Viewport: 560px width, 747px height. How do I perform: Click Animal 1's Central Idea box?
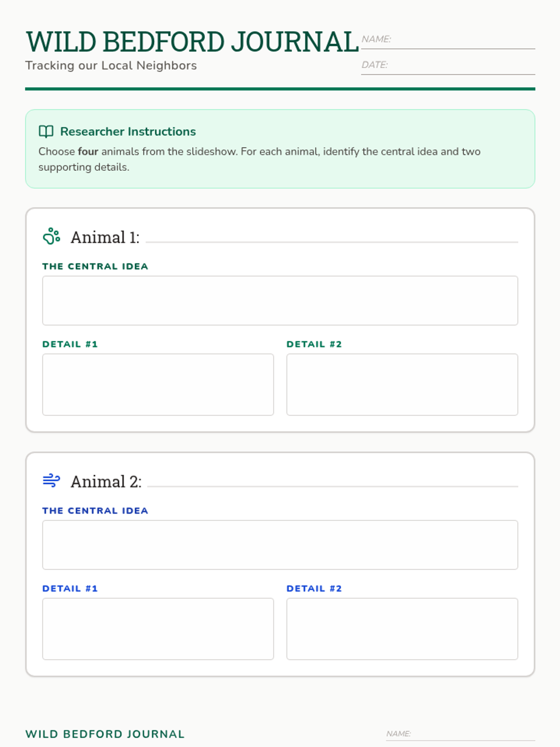pyautogui.click(x=280, y=301)
